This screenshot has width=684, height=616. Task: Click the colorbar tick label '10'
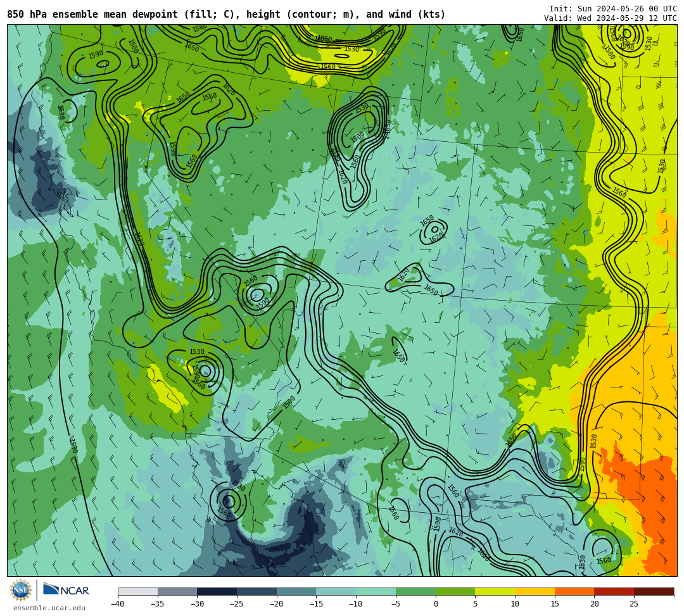515,604
